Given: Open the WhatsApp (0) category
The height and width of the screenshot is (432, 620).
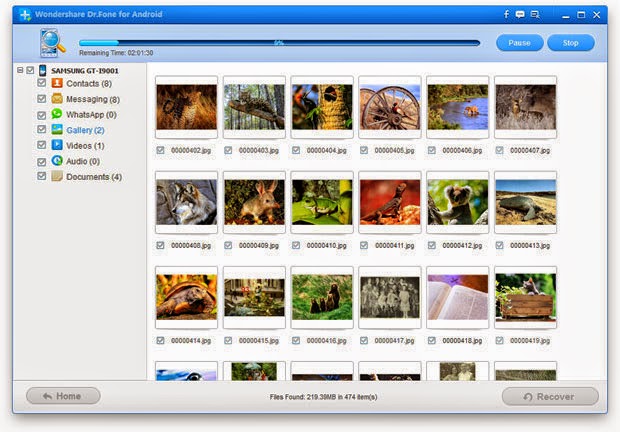Looking at the screenshot, I should [91, 115].
